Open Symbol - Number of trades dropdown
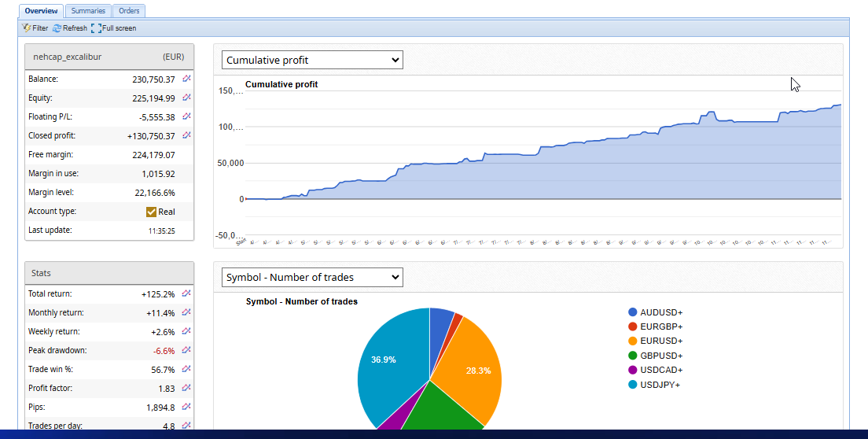Viewport: 868px width, 439px height. [312, 277]
